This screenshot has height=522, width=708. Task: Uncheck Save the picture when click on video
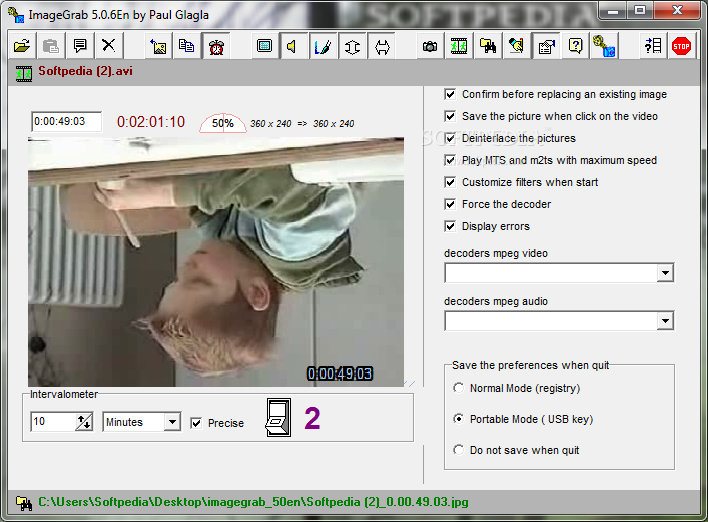click(450, 117)
